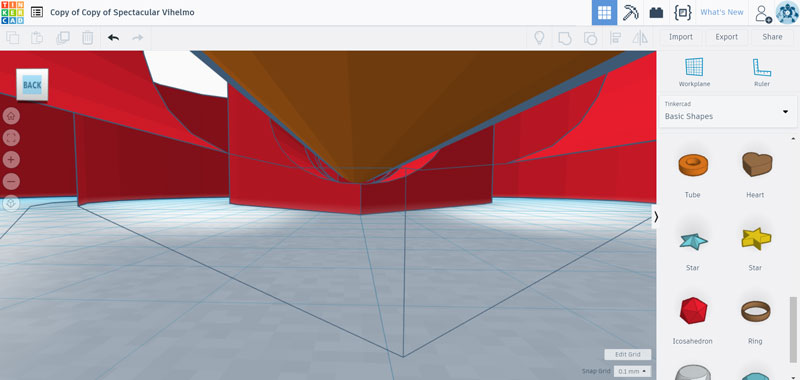The height and width of the screenshot is (380, 800).
Task: Click the Group shapes icon
Action: point(565,38)
